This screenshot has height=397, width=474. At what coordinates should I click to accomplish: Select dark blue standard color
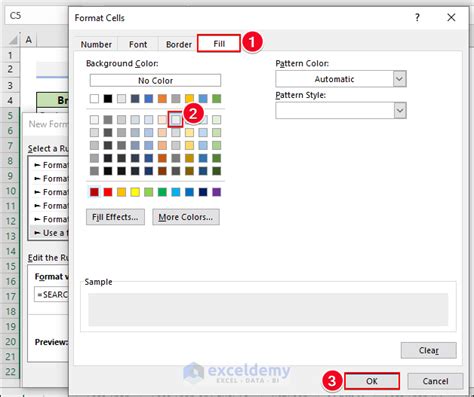203,192
